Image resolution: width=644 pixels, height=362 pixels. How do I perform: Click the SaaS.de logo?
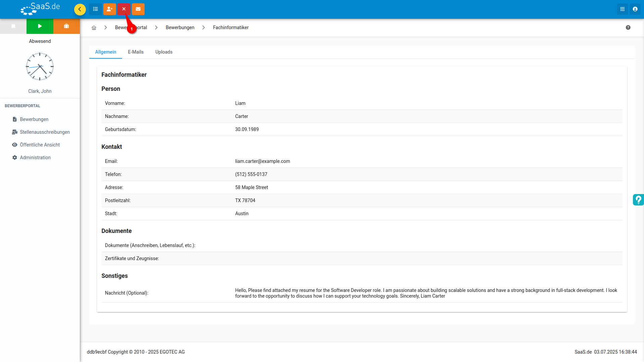[40, 9]
